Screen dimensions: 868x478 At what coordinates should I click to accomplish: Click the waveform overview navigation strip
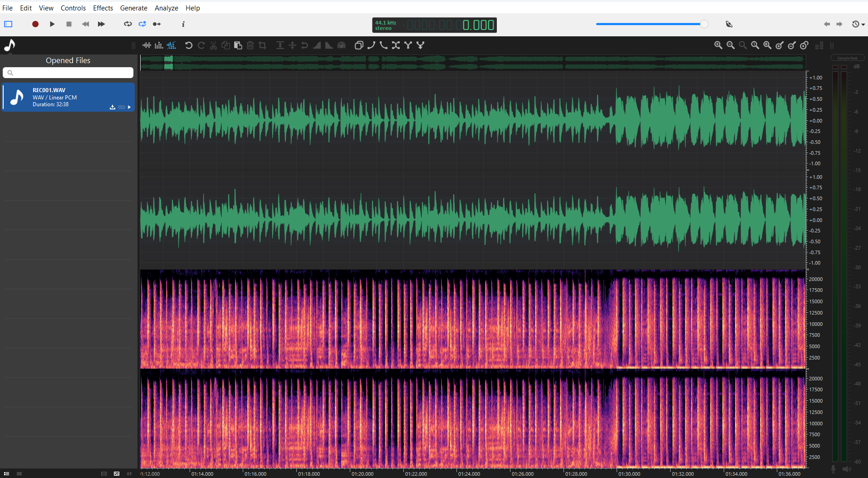pyautogui.click(x=473, y=63)
